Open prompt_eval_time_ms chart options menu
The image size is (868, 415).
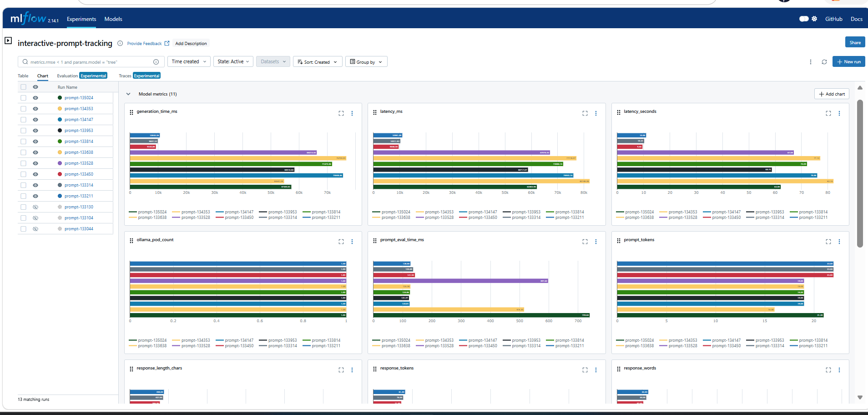596,242
